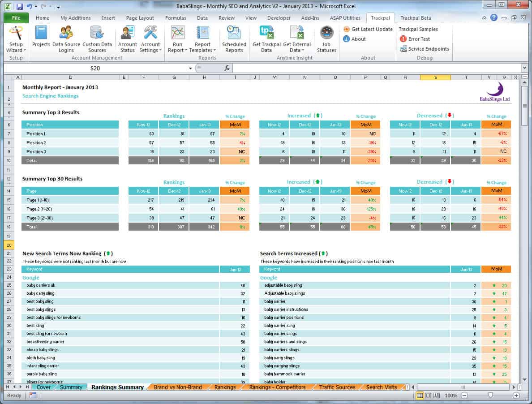Switch to Page Break Preview in status bar
Image resolution: width=532 pixels, height=404 pixels.
click(437, 395)
